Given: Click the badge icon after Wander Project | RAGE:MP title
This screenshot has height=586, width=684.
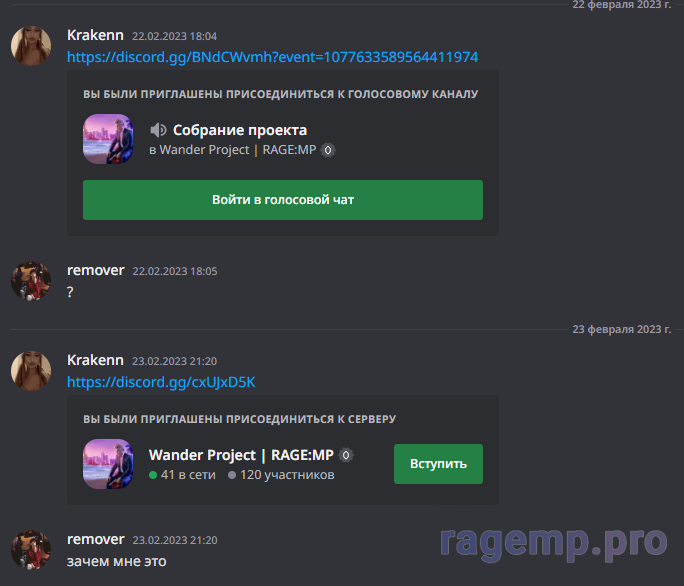Looking at the screenshot, I should (346, 455).
